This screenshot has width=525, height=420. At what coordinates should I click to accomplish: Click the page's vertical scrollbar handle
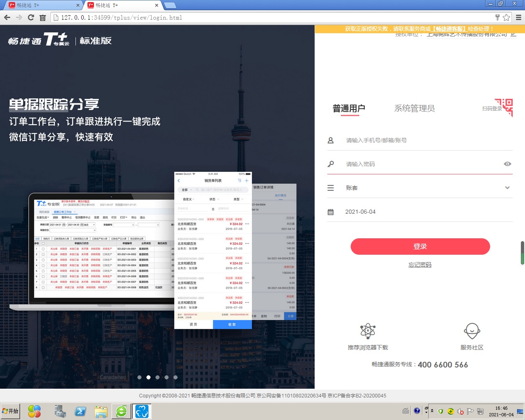pos(523,253)
